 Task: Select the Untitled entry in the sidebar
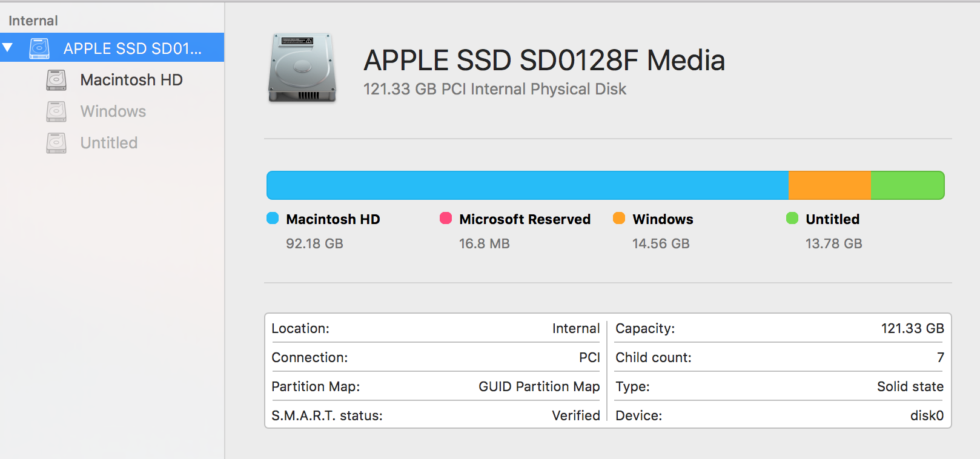[108, 143]
